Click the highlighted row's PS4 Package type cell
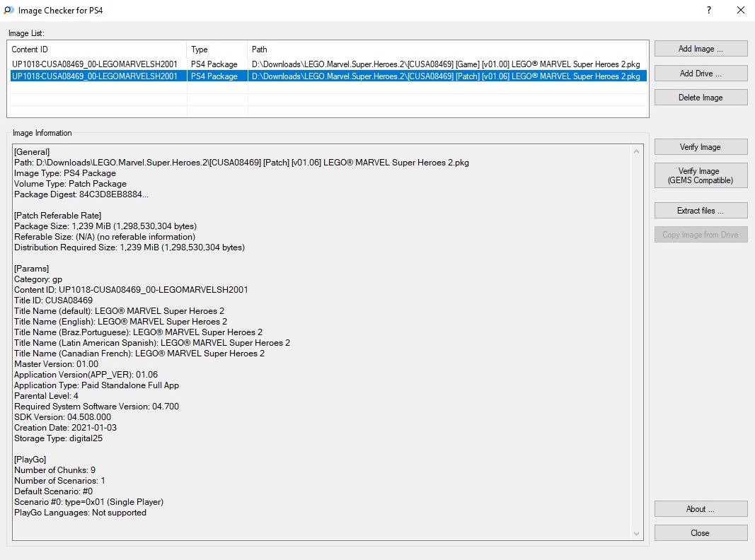The image size is (755, 560). 214,76
